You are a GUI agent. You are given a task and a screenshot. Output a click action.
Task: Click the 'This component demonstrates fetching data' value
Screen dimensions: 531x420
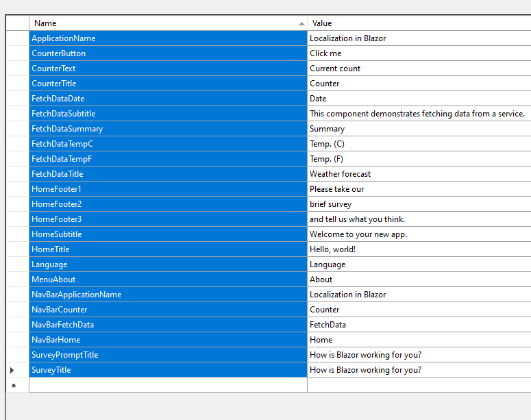click(x=419, y=114)
